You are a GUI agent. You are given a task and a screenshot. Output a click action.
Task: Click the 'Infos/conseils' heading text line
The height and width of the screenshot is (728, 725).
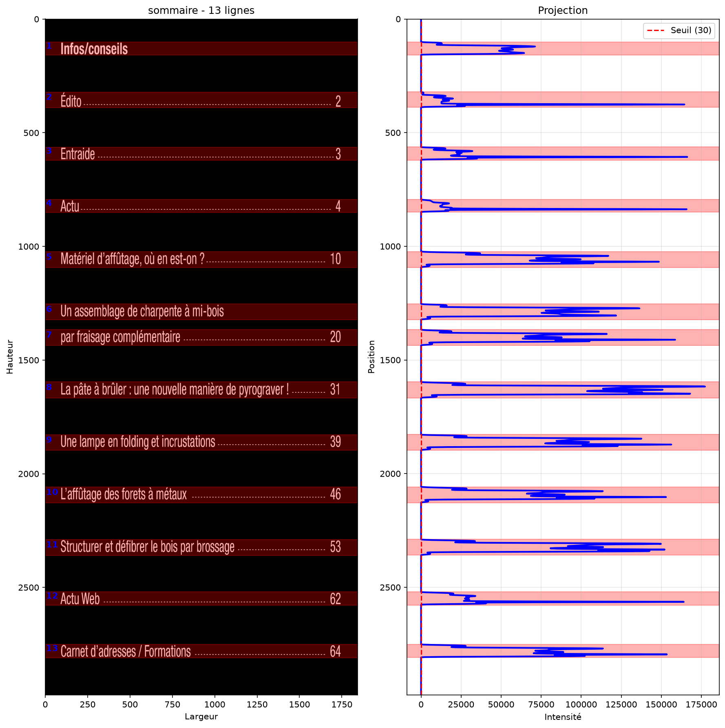click(x=201, y=49)
